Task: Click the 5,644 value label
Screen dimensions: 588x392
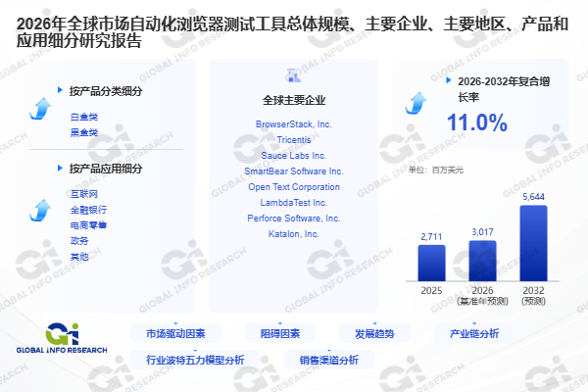Action: click(534, 197)
